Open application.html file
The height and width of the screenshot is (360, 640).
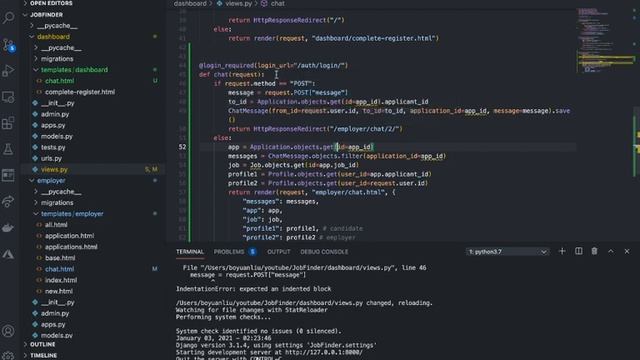(69, 236)
